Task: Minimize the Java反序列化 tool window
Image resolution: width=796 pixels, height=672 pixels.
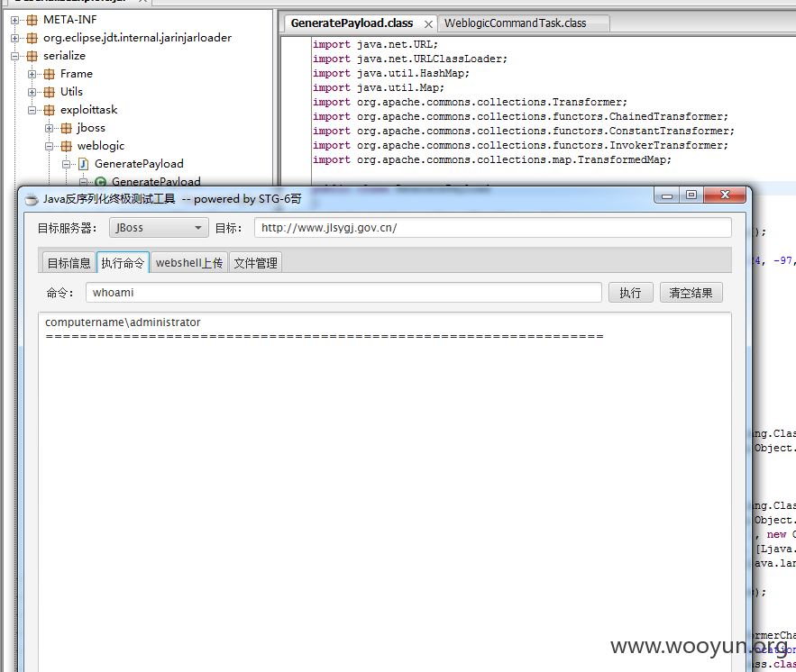Action: point(667,195)
